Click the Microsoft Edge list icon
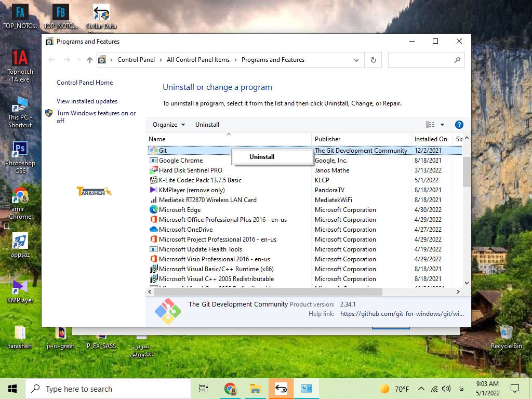Screen dimensions: 532x399 [x=154, y=210]
